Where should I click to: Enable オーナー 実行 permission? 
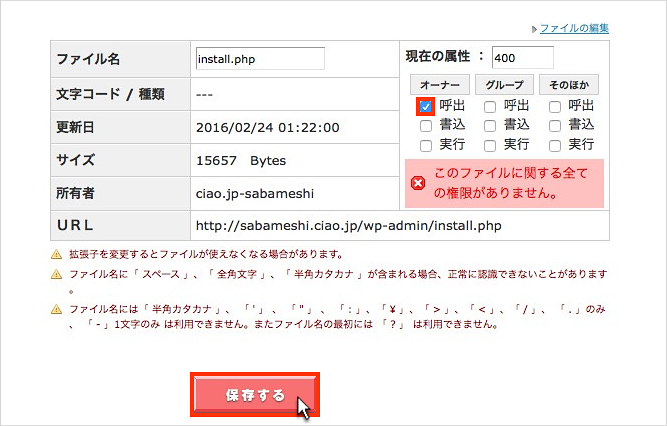coord(425,146)
